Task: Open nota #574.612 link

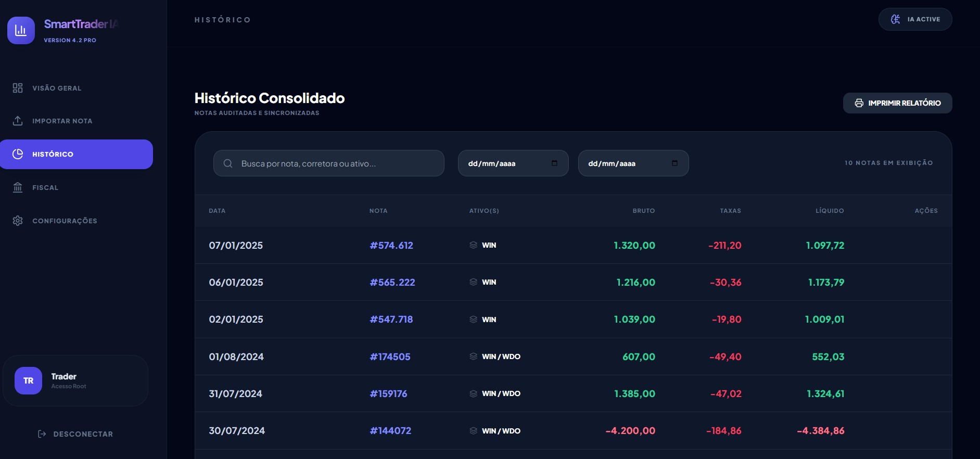Action: point(391,246)
